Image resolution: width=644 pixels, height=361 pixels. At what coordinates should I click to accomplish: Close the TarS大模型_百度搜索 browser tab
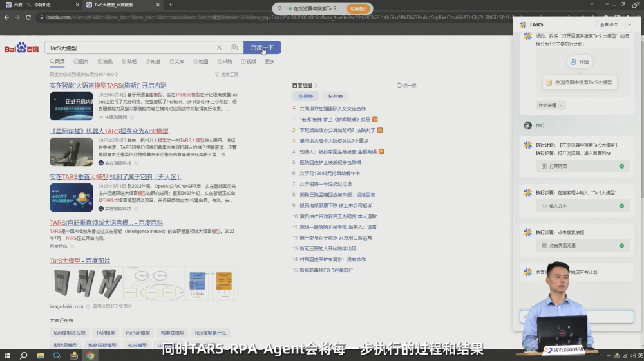click(x=158, y=5)
